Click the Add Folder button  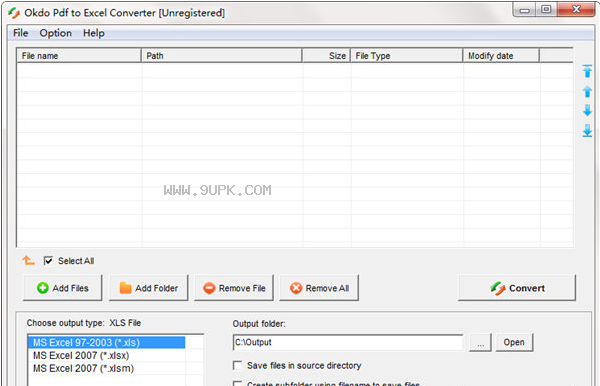pyautogui.click(x=148, y=288)
